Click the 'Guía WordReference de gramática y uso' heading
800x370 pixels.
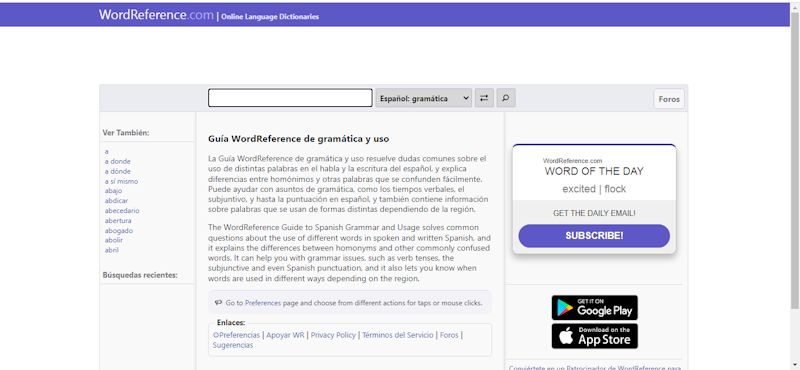(298, 139)
